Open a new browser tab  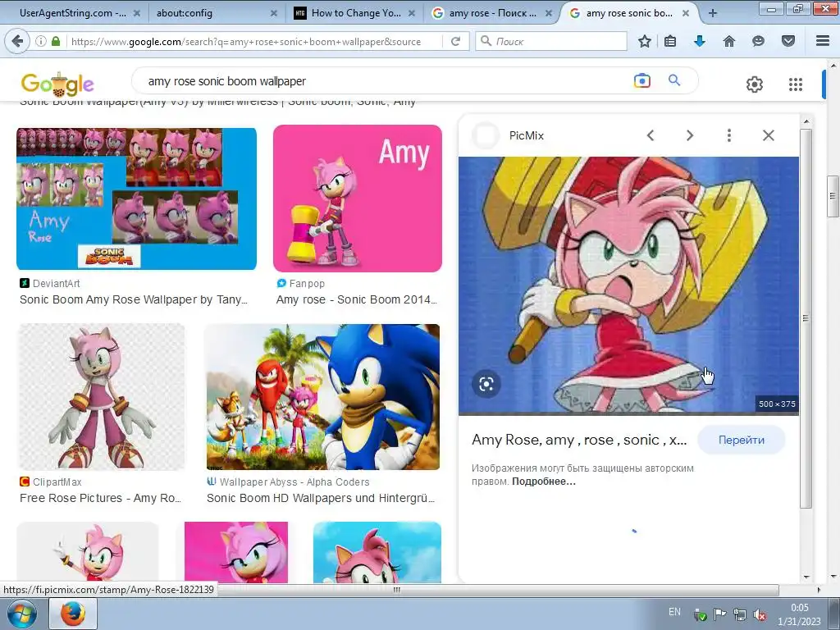(713, 13)
